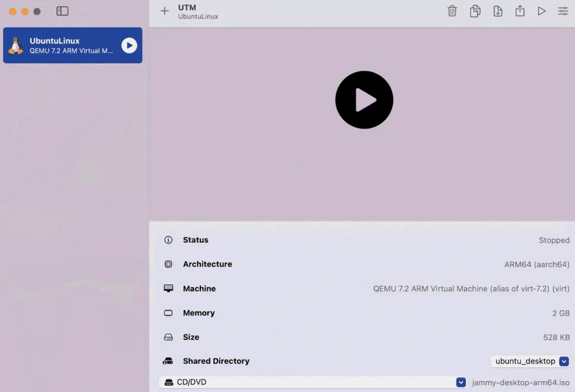Click the Size hard drive icon
This screenshot has height=392, width=575.
168,338
